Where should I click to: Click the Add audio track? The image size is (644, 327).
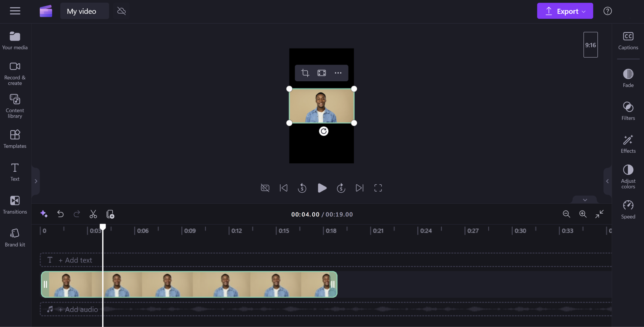326,309
